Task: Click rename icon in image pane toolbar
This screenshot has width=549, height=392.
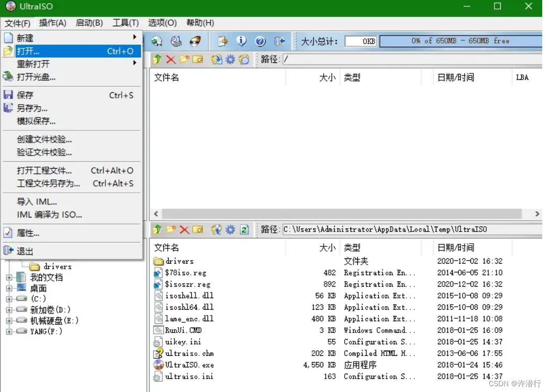Action: coord(198,59)
